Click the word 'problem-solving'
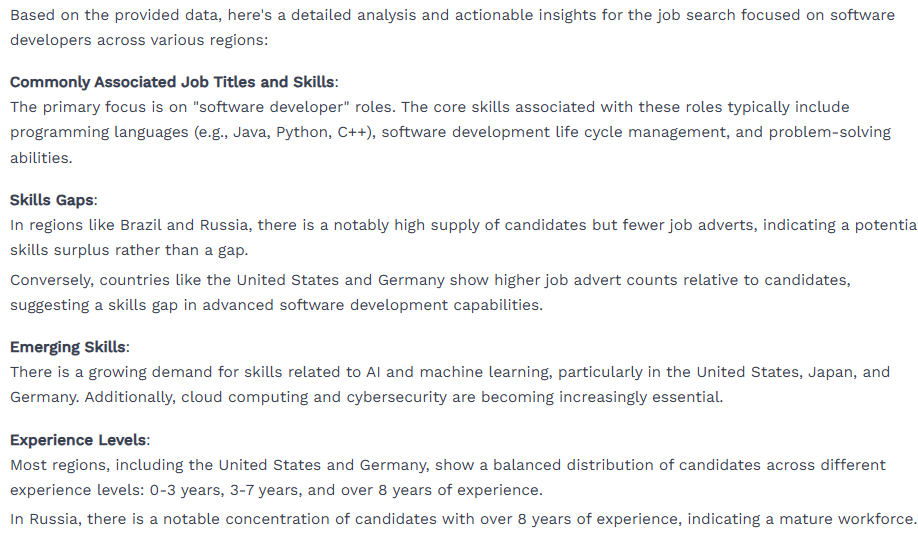918x541 pixels. click(x=830, y=132)
